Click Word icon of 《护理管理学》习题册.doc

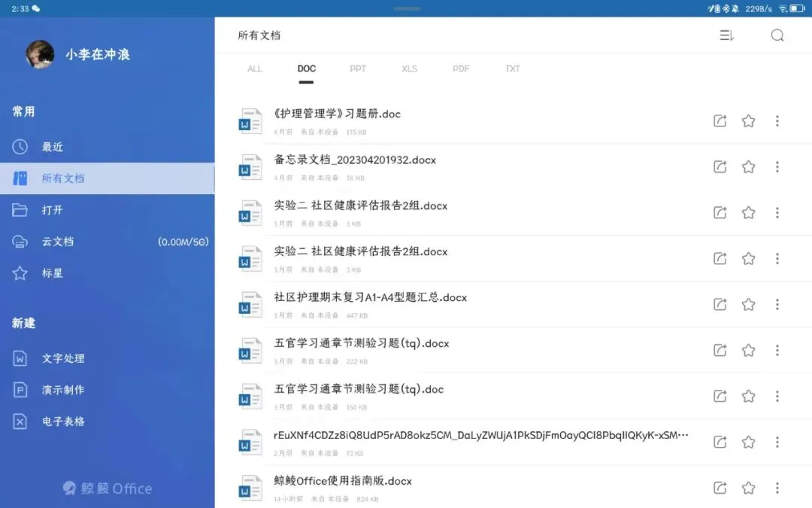point(250,120)
